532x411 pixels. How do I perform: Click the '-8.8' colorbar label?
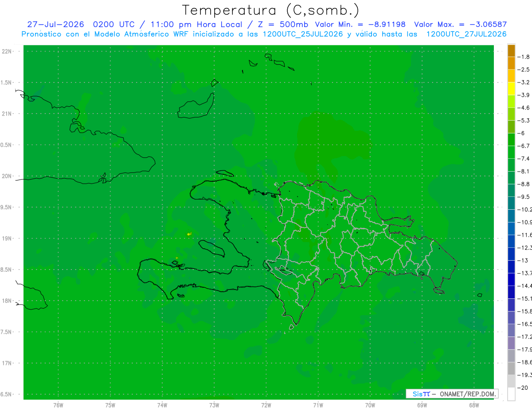coord(524,184)
